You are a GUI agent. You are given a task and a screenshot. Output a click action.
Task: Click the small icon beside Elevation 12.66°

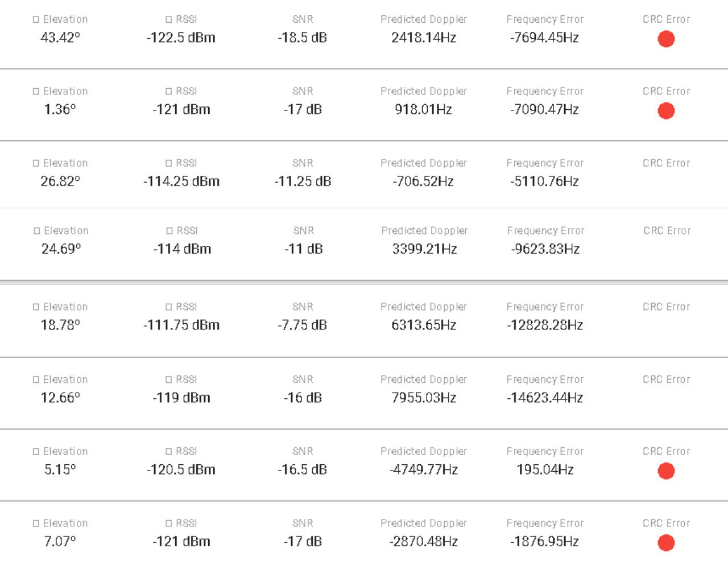(36, 380)
